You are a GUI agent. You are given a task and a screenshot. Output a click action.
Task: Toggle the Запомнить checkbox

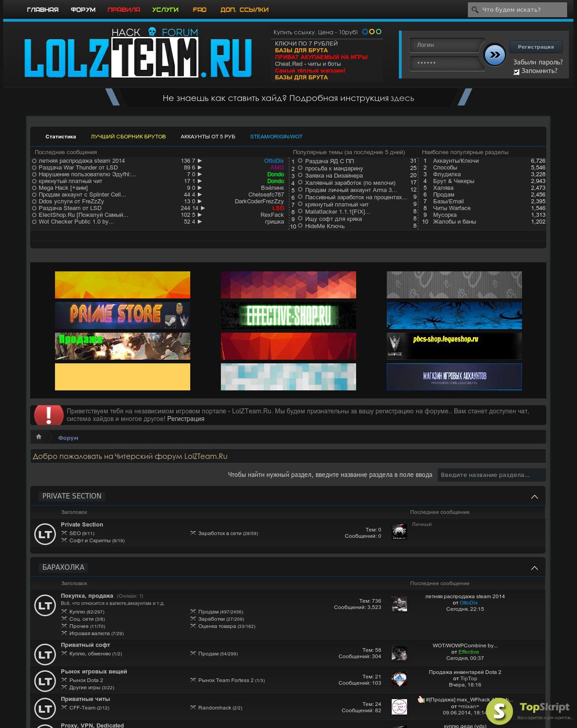tap(517, 72)
